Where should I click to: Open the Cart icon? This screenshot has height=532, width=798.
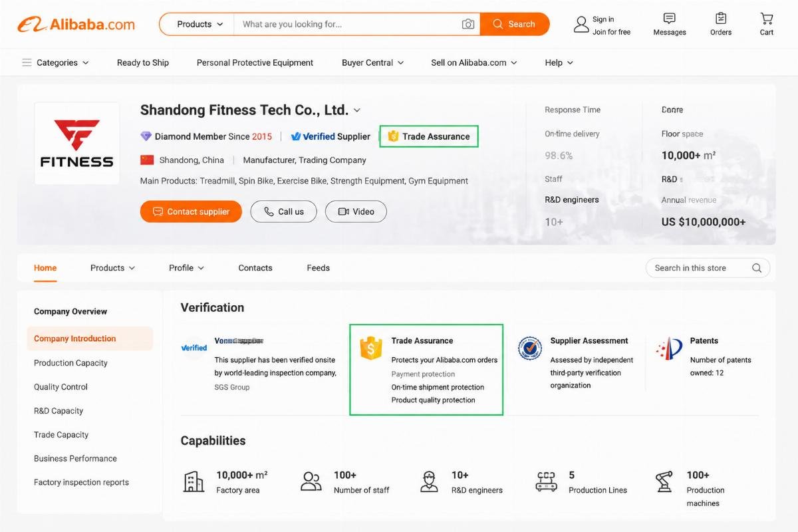(x=767, y=18)
